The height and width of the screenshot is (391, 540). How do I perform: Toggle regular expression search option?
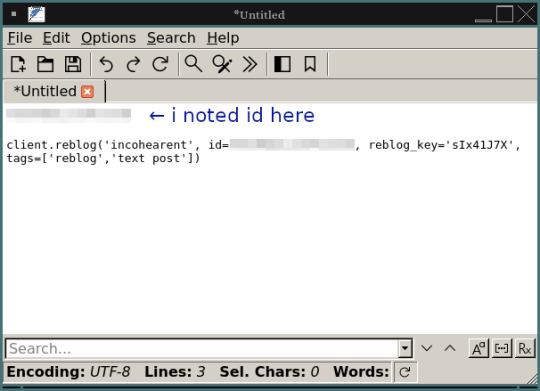(525, 349)
